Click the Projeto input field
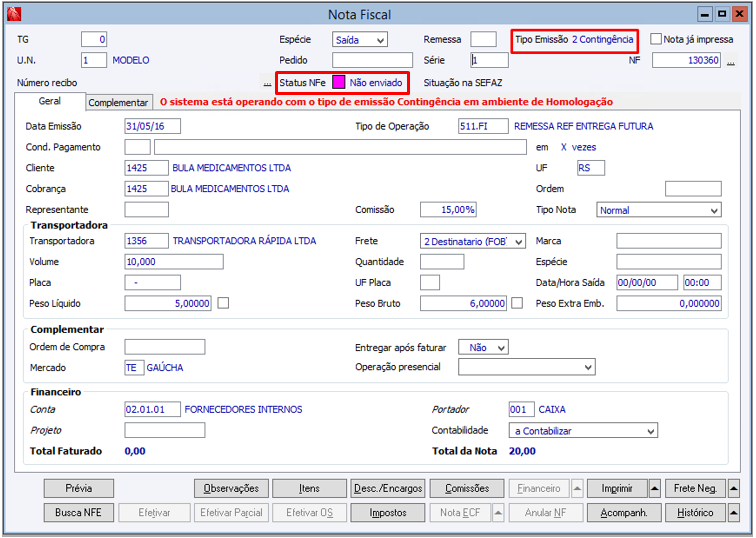This screenshot has width=756, height=538. coord(165,430)
